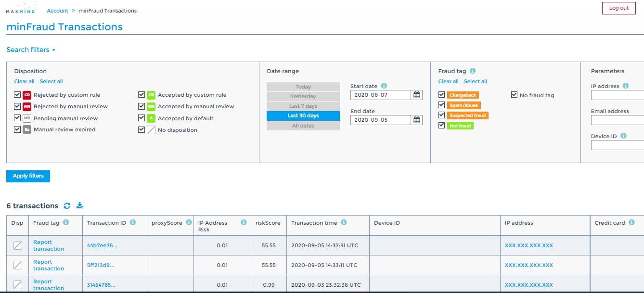Screen dimensions: 644x293
Task: Refresh the transactions list icon
Action: click(67, 206)
